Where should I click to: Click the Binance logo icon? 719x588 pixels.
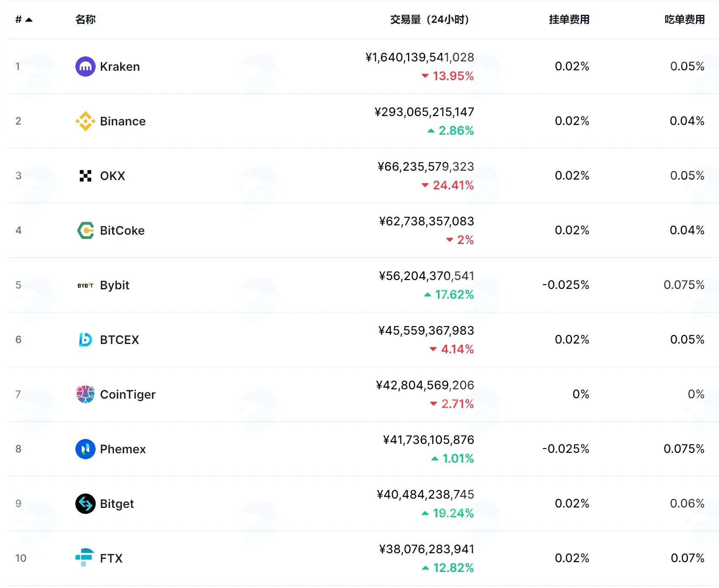(86, 121)
